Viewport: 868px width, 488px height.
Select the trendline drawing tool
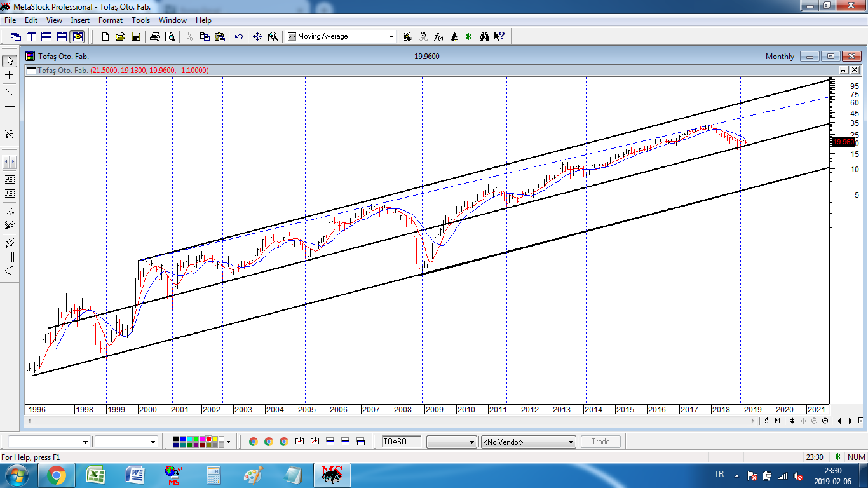click(x=10, y=93)
